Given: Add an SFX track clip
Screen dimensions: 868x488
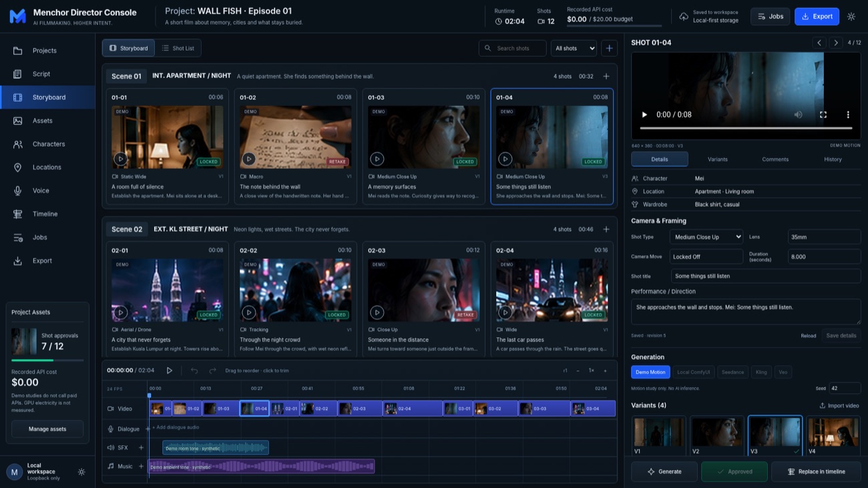Looking at the screenshot, I should [141, 448].
